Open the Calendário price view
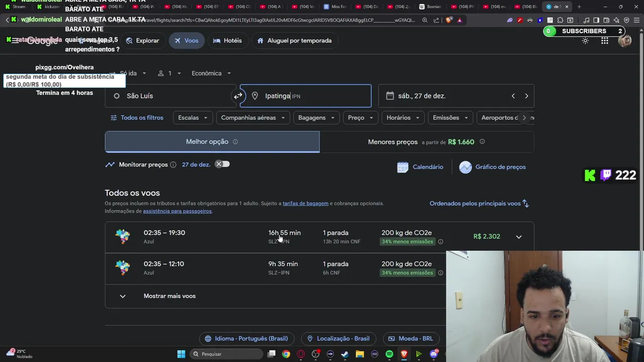644x362 pixels. pos(420,167)
